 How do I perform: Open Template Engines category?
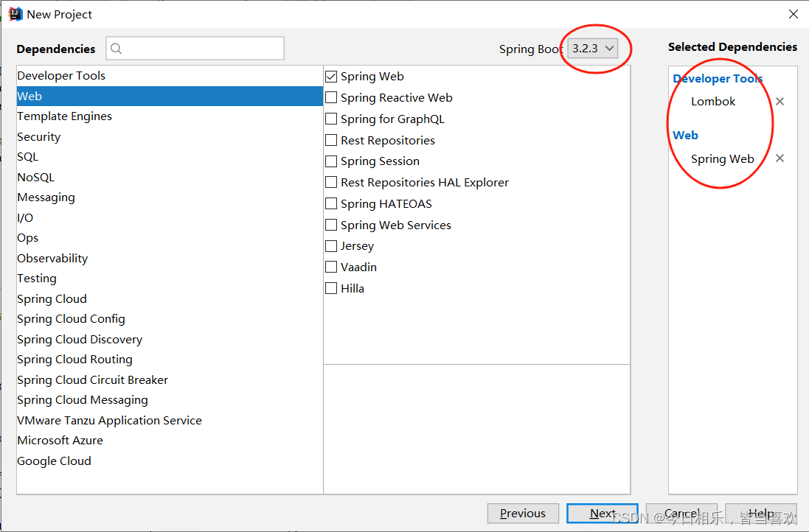point(170,116)
